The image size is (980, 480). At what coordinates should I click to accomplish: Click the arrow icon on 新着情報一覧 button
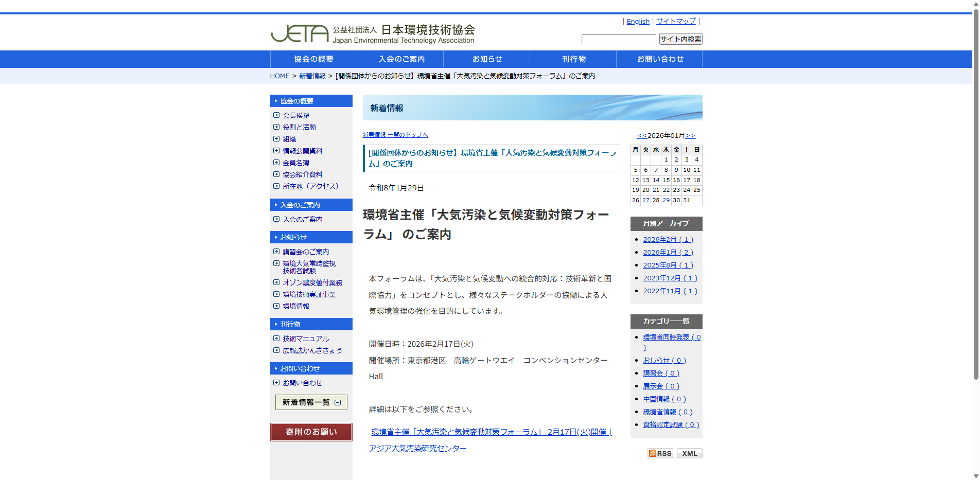click(338, 402)
